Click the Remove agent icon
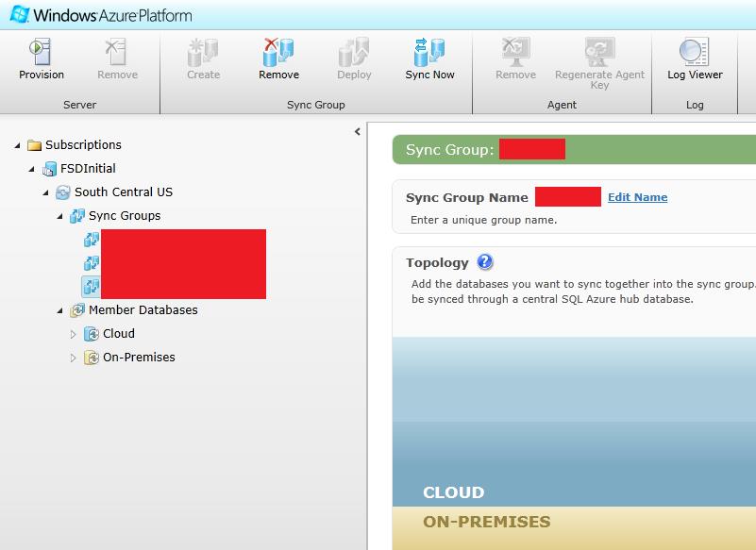The width and height of the screenshot is (756, 550). point(515,52)
